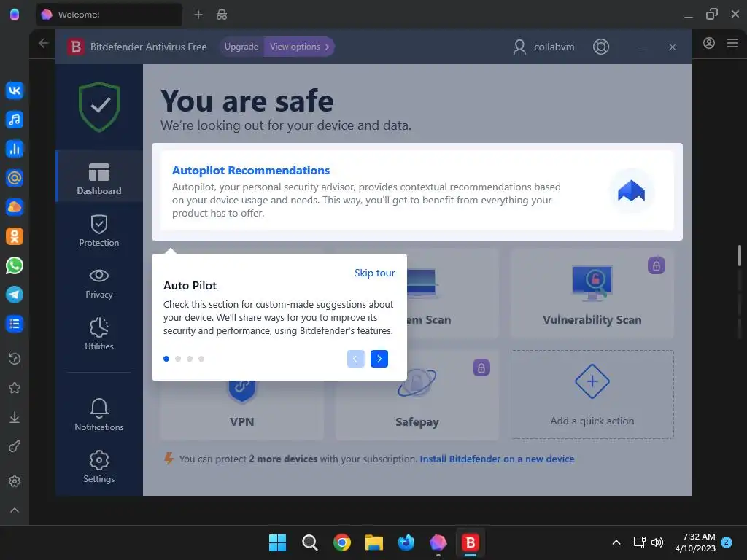Click the lock badge on Safepay
The height and width of the screenshot is (560, 747).
tap(481, 367)
